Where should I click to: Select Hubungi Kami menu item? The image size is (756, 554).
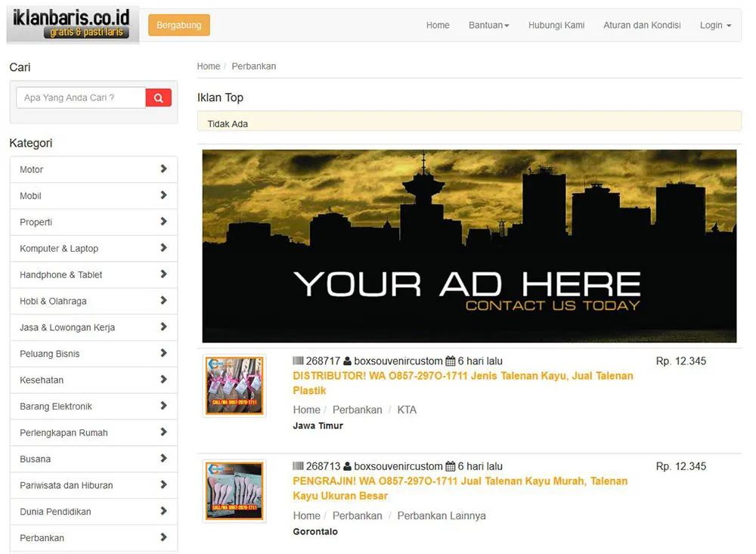click(556, 25)
